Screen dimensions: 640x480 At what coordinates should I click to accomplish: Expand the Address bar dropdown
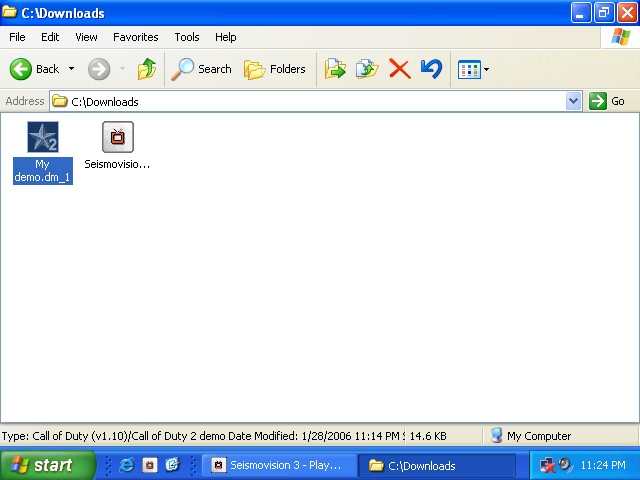pyautogui.click(x=573, y=101)
